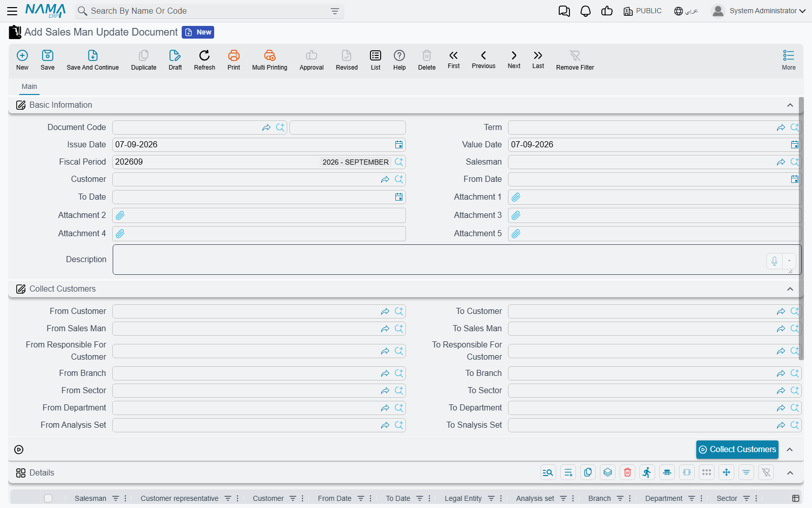This screenshot has height=508, width=812.
Task: Click the Collect Customers button
Action: tap(737, 450)
